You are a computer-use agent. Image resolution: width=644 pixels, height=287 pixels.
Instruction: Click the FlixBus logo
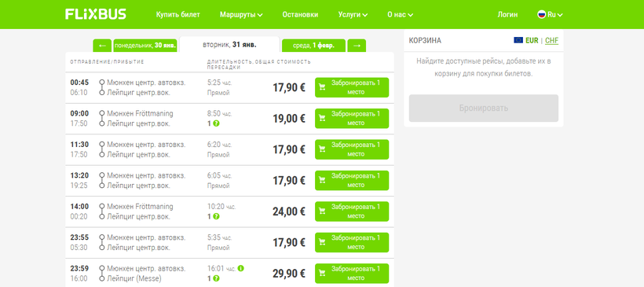tap(95, 14)
